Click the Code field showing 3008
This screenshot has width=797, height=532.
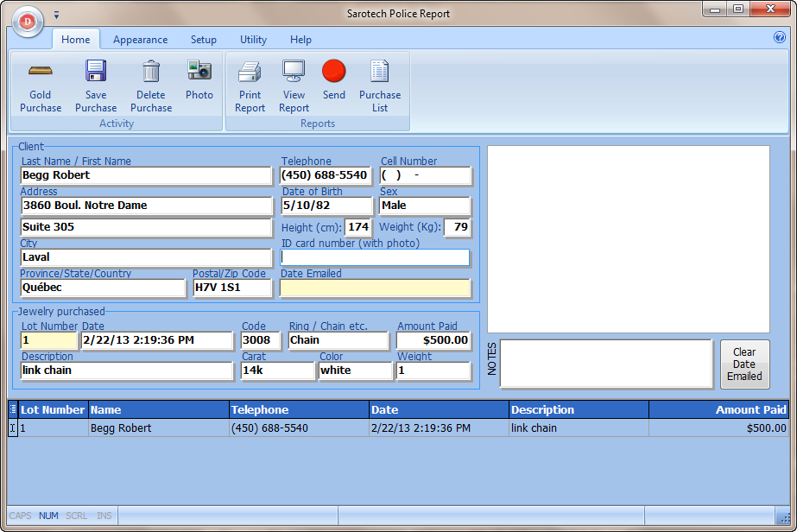(260, 340)
